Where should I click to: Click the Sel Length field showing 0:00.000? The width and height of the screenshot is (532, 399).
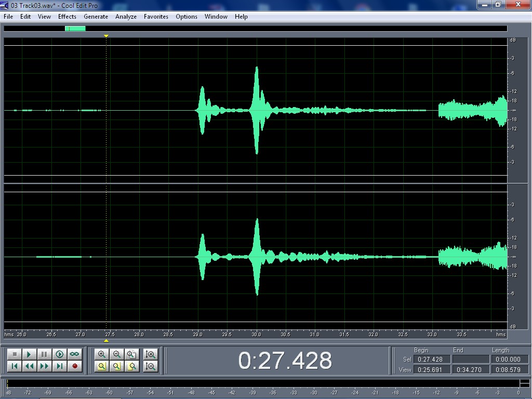[x=510, y=360]
